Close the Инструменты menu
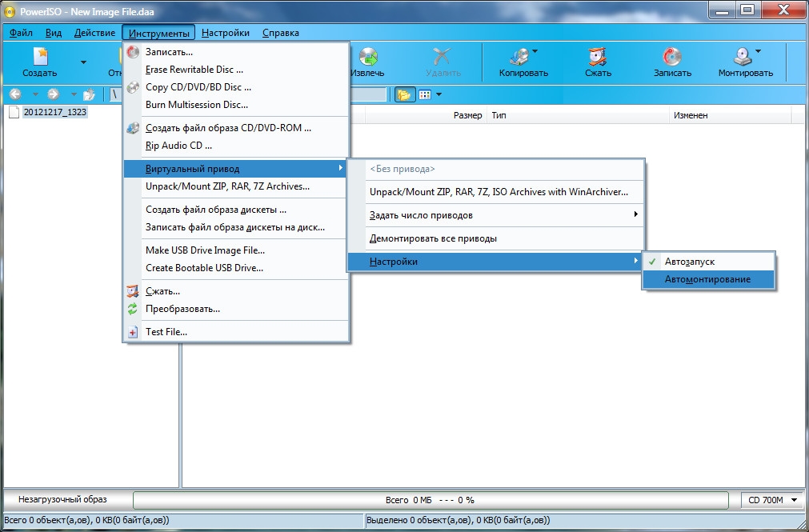This screenshot has height=532, width=809. (x=159, y=33)
